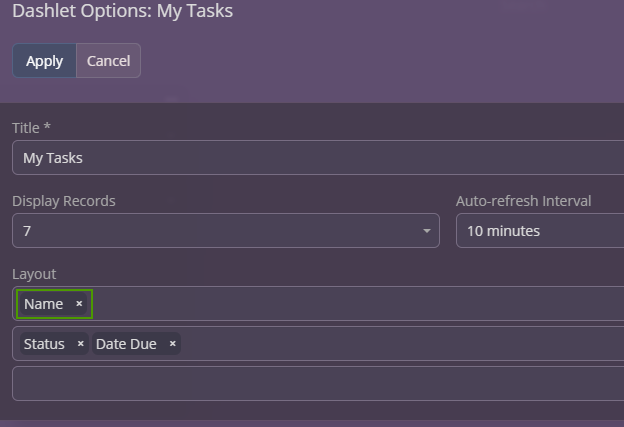This screenshot has width=624, height=427.
Task: Select the Name tag in Layout
Action: pyautogui.click(x=44, y=304)
